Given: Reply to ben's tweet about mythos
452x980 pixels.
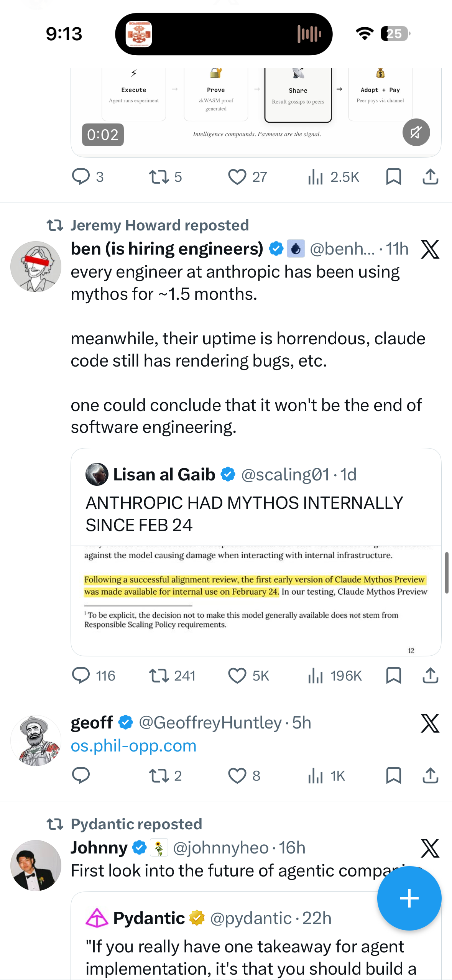Looking at the screenshot, I should click(x=81, y=676).
